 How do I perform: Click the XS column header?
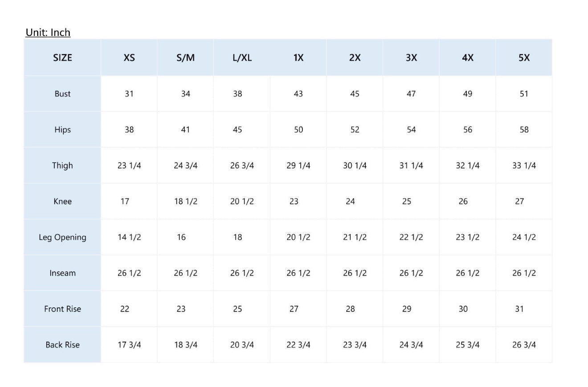(x=129, y=57)
